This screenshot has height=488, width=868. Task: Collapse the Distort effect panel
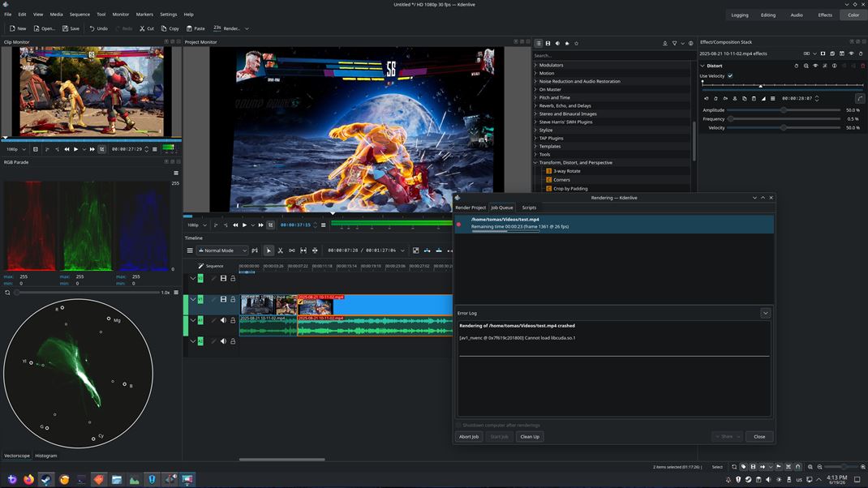coord(703,66)
